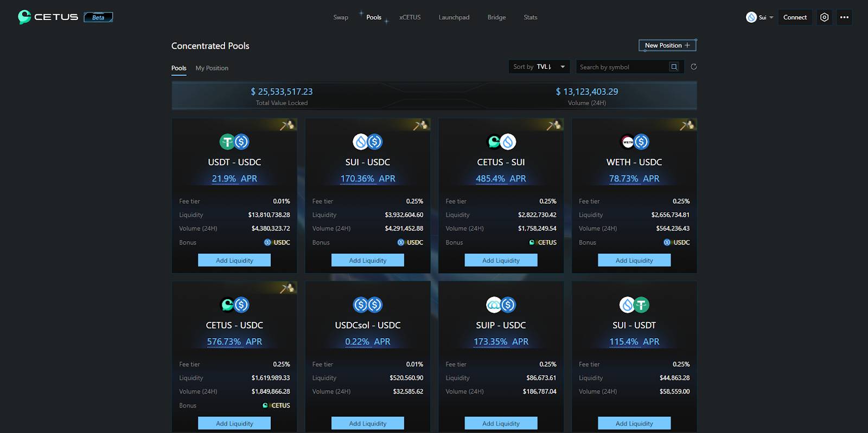868x433 pixels.
Task: Open the Sui network selector dropdown
Action: (759, 17)
